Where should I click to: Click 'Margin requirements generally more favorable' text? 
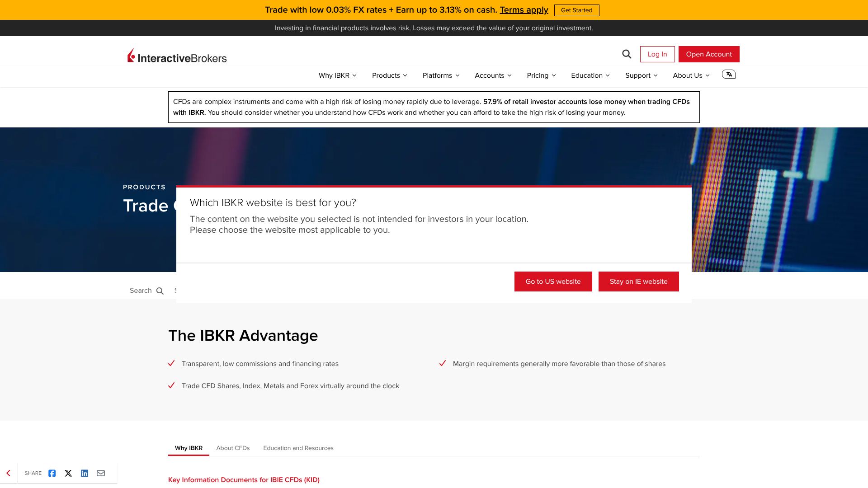[559, 364]
